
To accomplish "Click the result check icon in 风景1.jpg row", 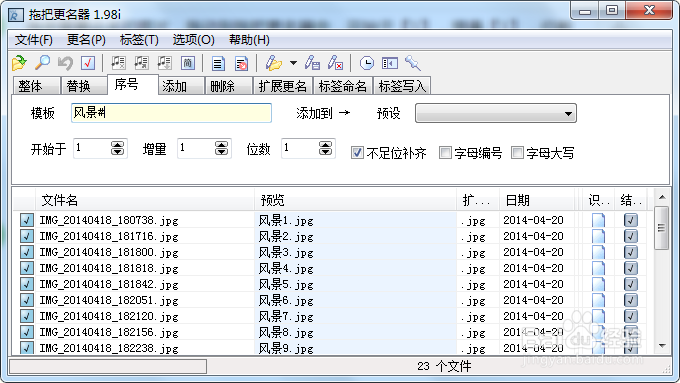I will [631, 220].
